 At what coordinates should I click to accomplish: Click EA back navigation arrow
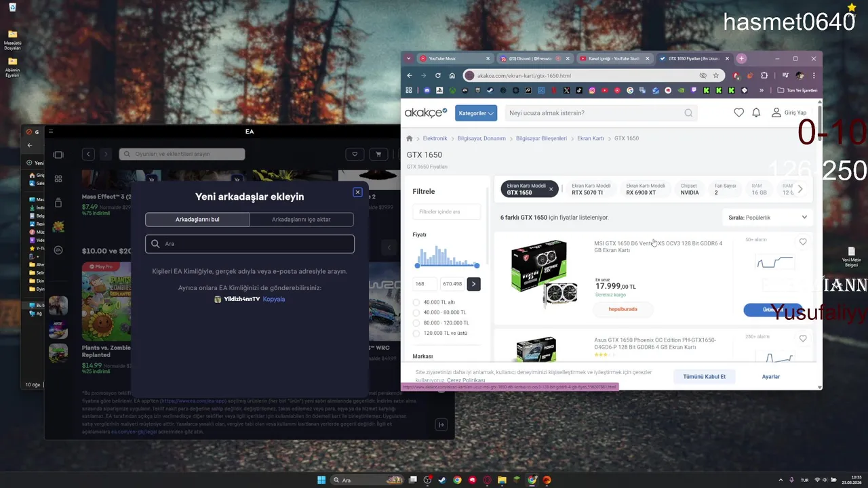coord(88,155)
